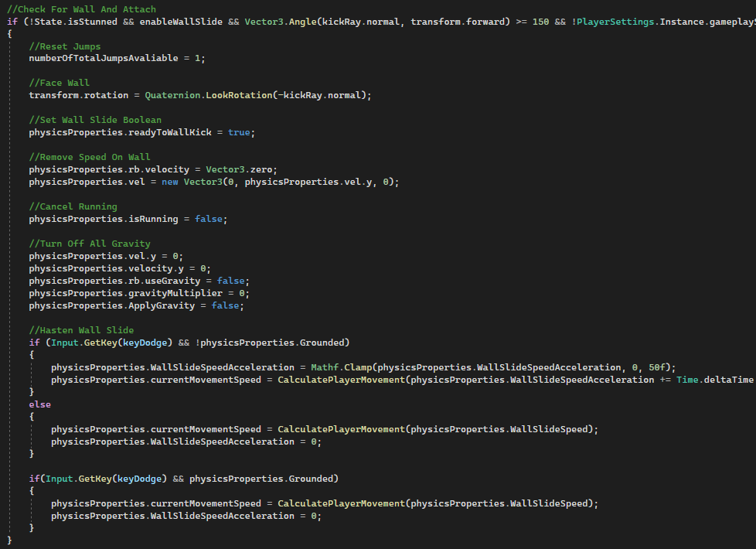Click "new Vector3(0, physicsProperties.vel.y, 0)" expression

(278, 182)
